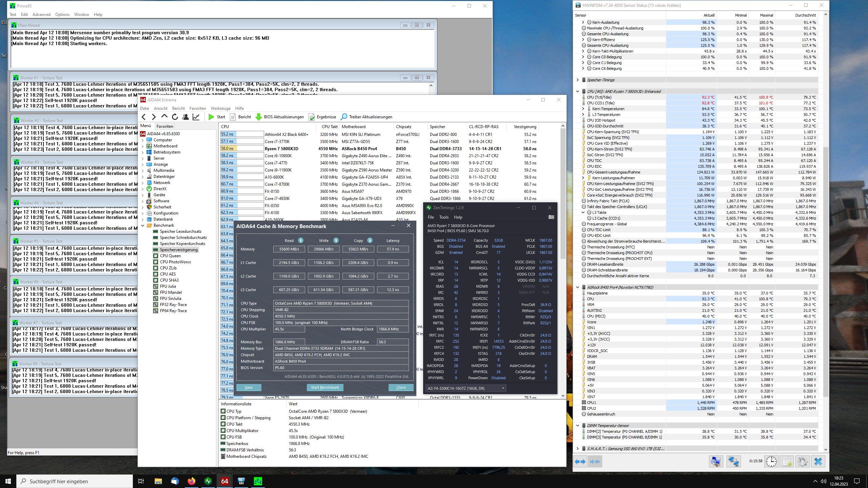
Task: Expand Speicher-Timings group in HWiNFO
Action: point(578,80)
